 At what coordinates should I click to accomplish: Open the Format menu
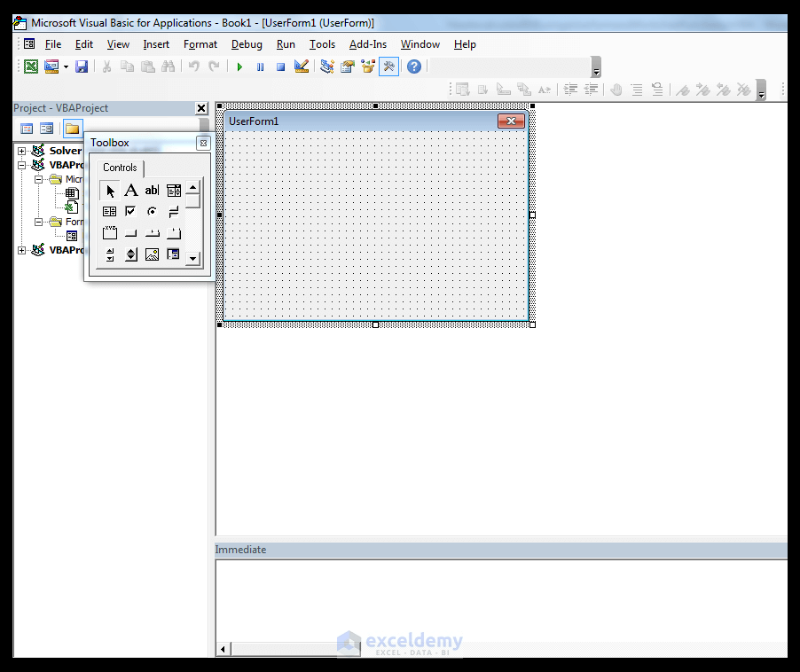(x=200, y=44)
